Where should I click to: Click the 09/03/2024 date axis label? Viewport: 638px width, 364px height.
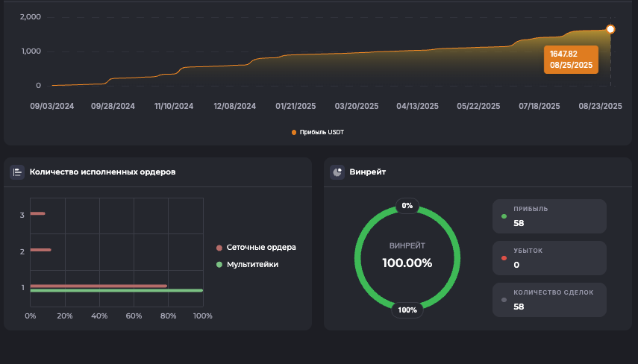[51, 107]
